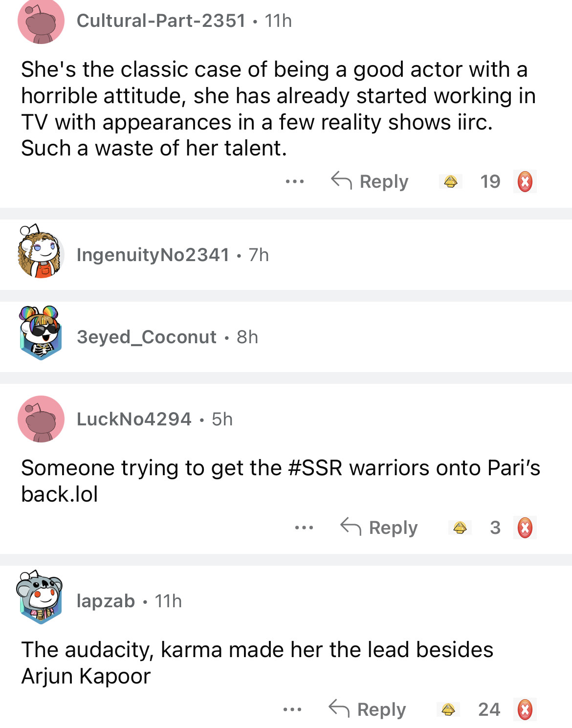
Task: Open LuckNo4294's user profile
Action: tap(134, 419)
